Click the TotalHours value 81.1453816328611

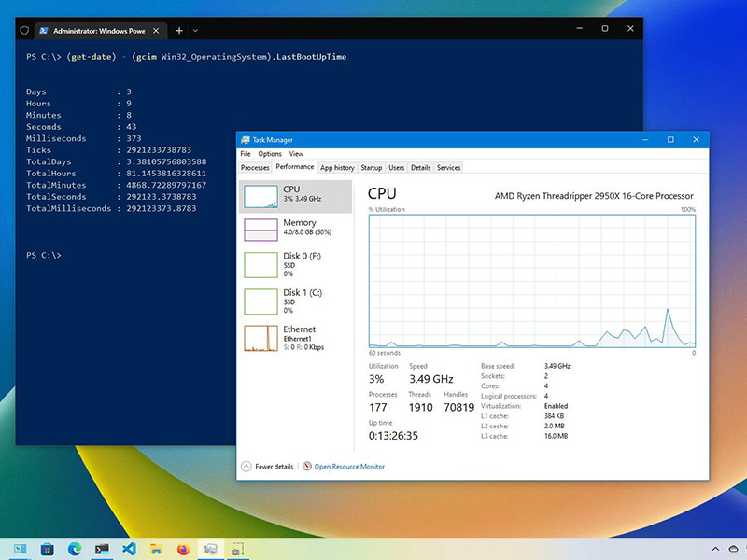pos(166,174)
